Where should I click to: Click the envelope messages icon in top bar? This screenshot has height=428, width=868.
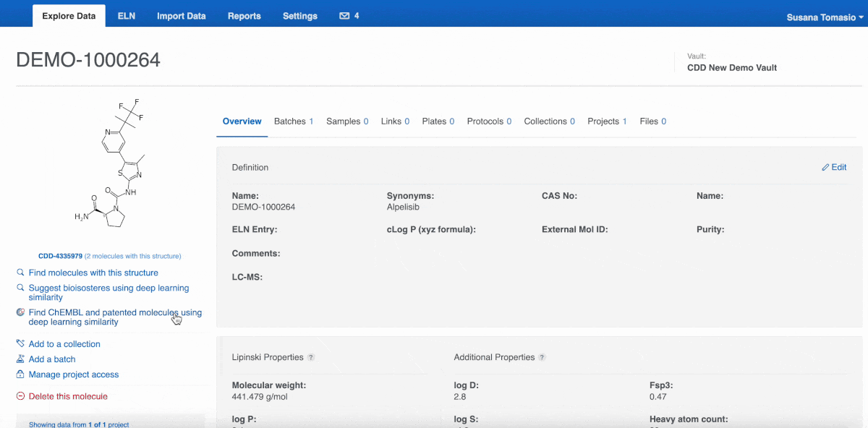pos(344,16)
